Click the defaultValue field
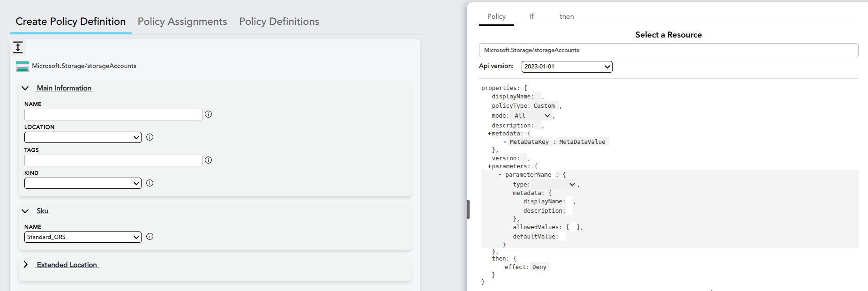868x291 pixels. point(562,237)
